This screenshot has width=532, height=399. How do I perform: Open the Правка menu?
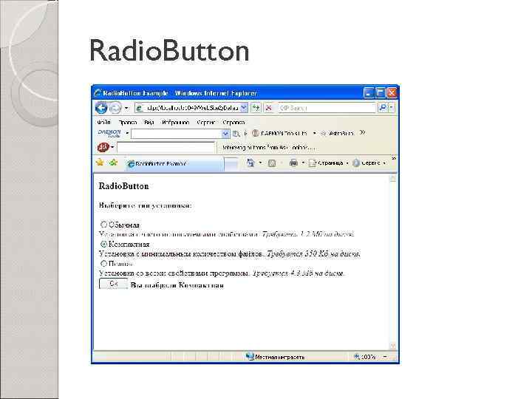[x=128, y=123]
